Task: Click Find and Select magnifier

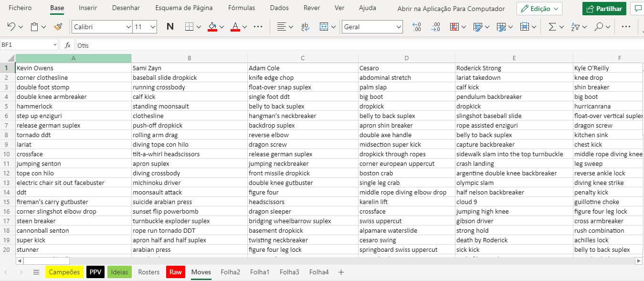Action: click(599, 27)
